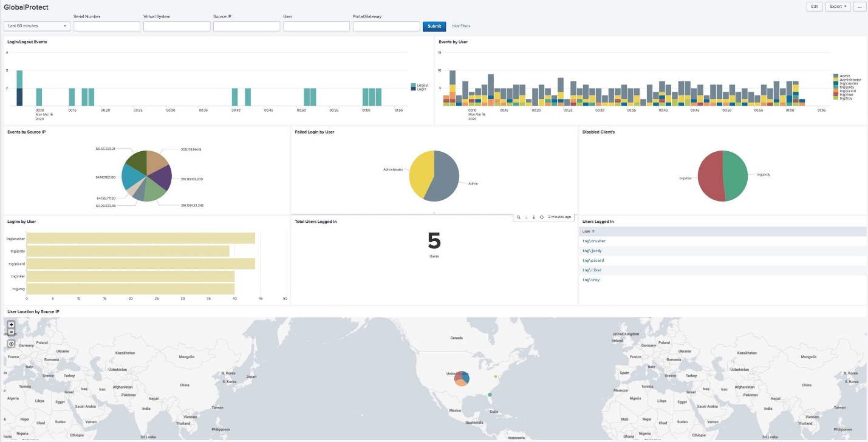The width and height of the screenshot is (868, 442).
Task: Click the tng\riker slice in Disabled Client's pie
Action: 709,175
